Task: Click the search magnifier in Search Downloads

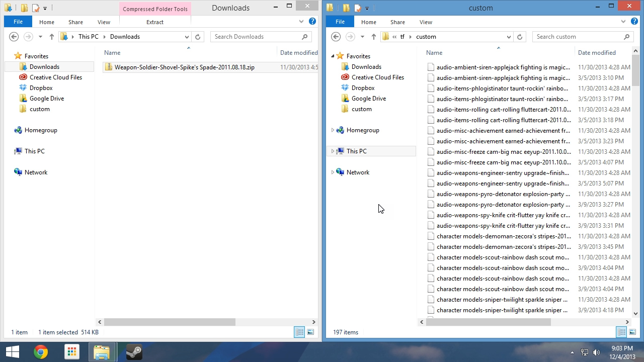Action: (x=304, y=37)
